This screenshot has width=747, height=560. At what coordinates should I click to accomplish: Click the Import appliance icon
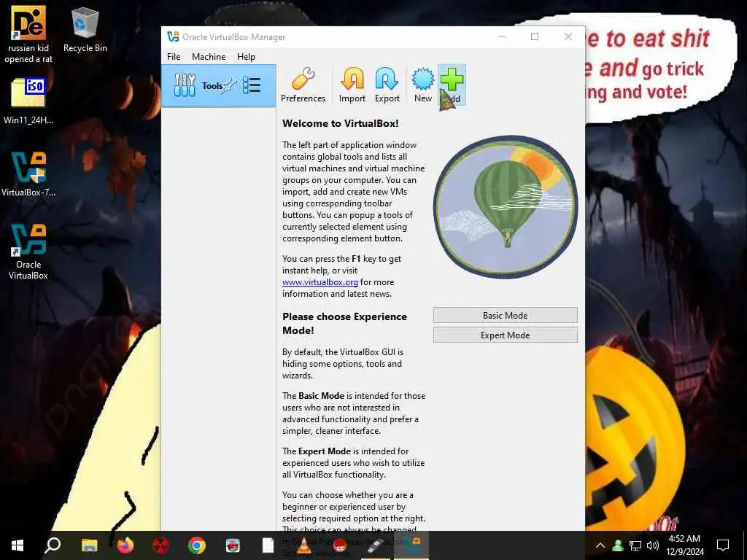pos(352,85)
